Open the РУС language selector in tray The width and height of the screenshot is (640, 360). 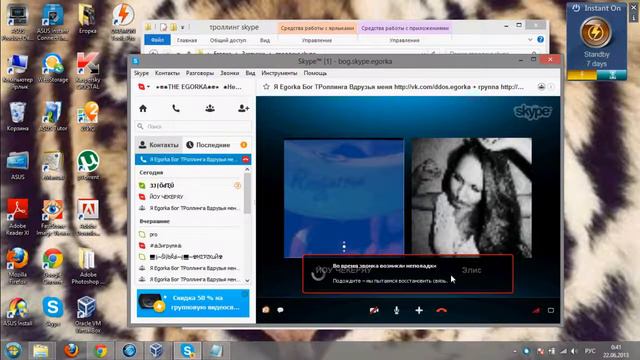click(x=590, y=351)
